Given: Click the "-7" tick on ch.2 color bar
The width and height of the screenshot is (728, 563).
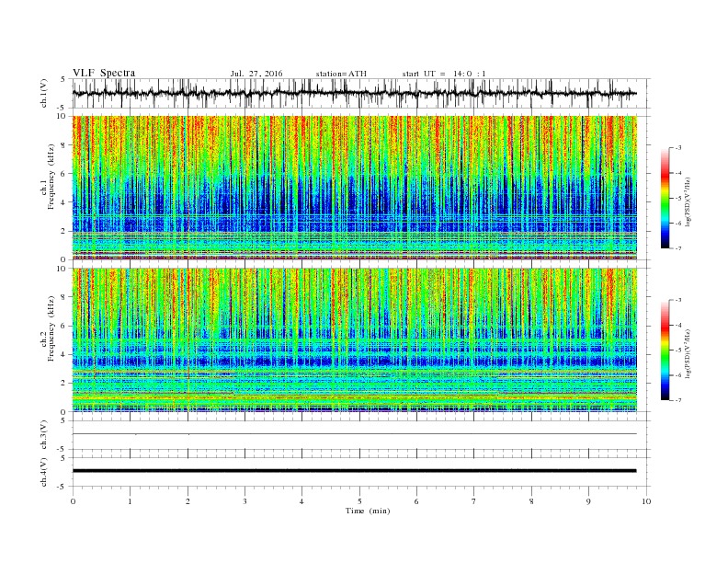Looking at the screenshot, I should click(x=678, y=400).
